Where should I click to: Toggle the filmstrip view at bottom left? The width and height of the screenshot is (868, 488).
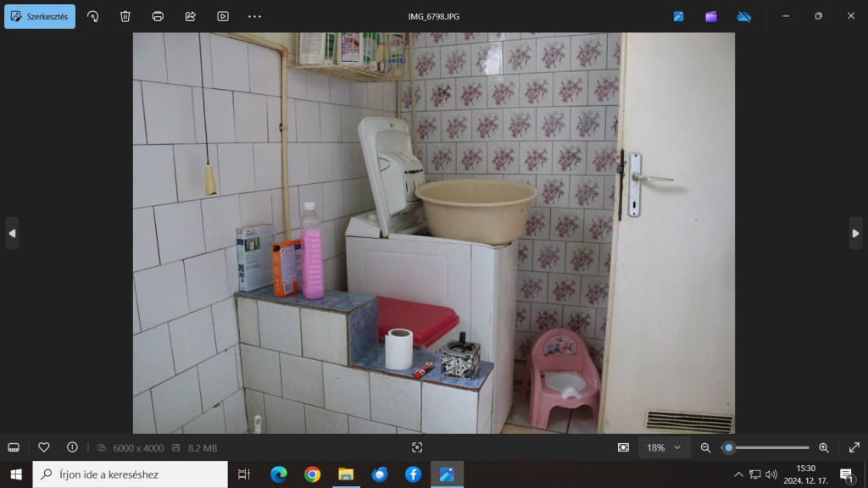click(14, 447)
